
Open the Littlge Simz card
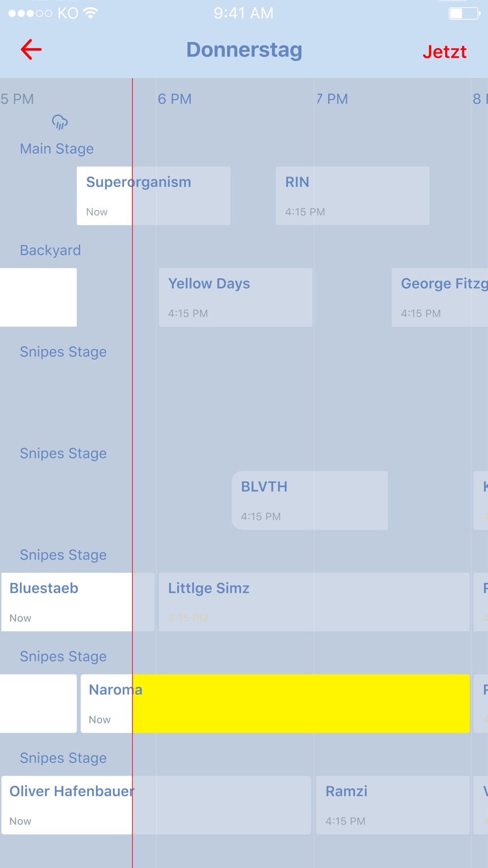pos(314,602)
